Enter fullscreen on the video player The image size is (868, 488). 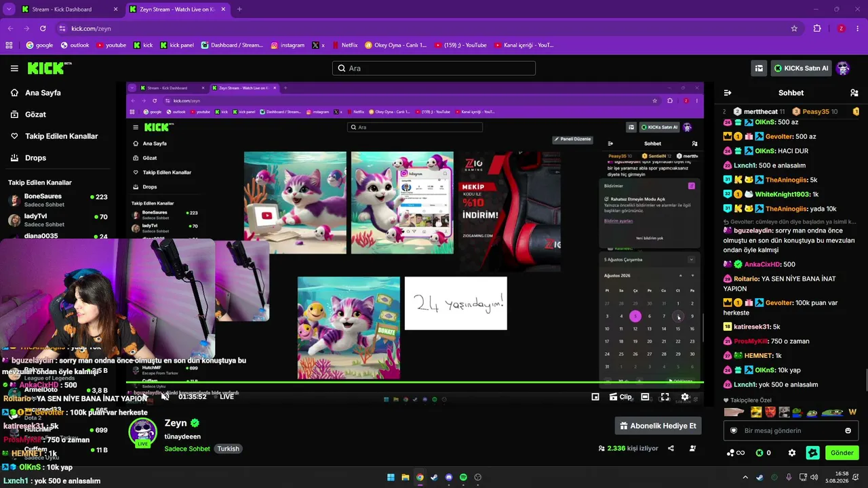tap(665, 397)
